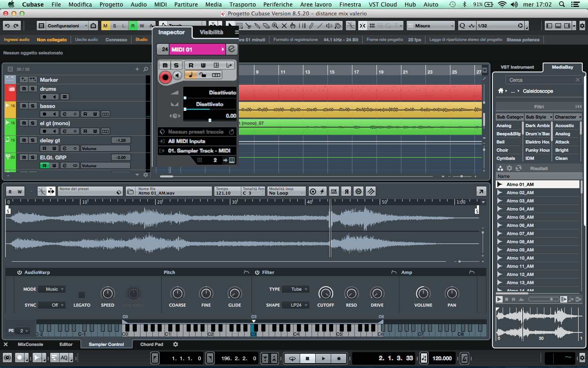
Task: Click the track list search magnifier
Action: [145, 69]
